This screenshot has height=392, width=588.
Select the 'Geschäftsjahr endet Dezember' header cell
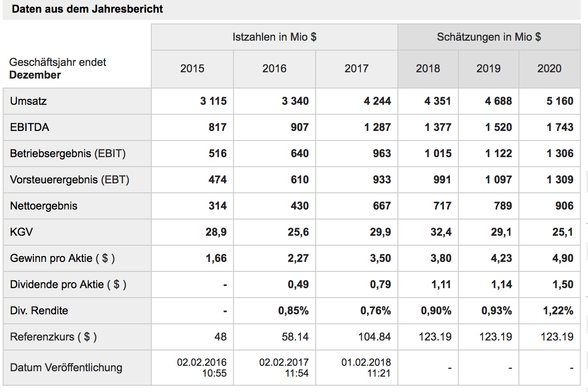58,69
